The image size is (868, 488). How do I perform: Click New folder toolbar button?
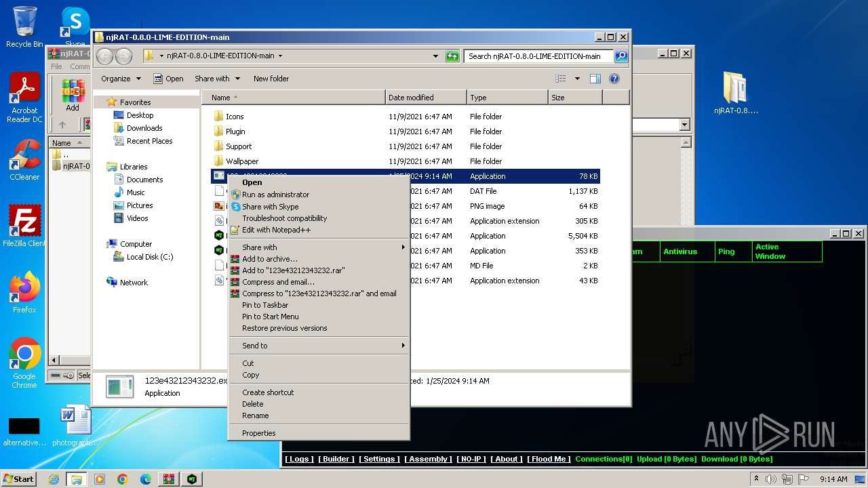tap(271, 79)
